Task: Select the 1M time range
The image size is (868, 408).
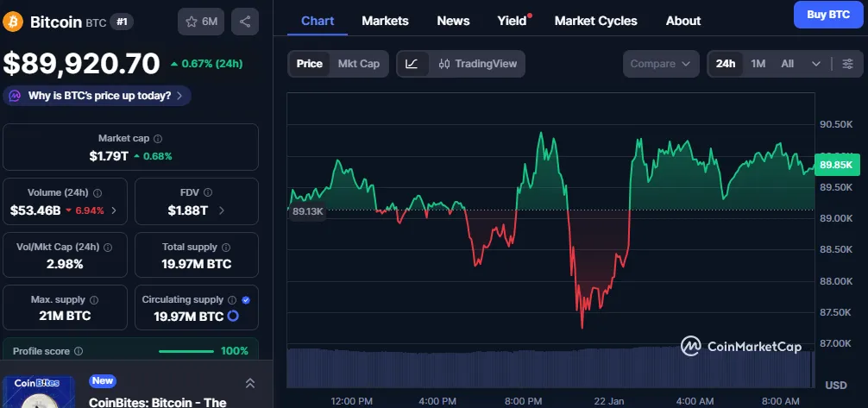Action: click(x=758, y=64)
